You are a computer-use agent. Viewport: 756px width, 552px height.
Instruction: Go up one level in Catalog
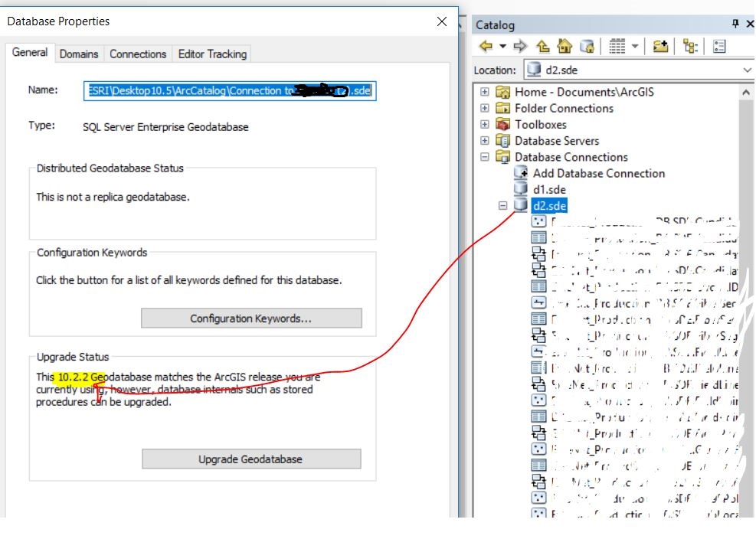(x=543, y=46)
